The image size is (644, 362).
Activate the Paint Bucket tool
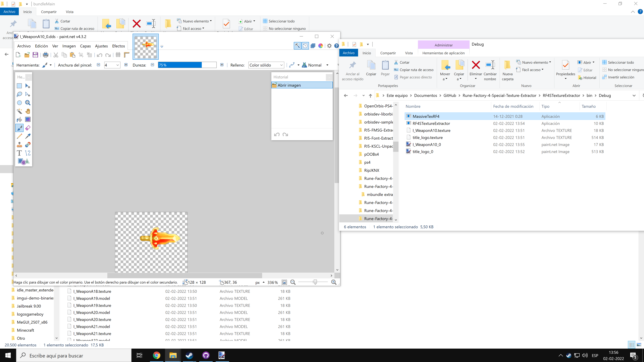point(19,119)
